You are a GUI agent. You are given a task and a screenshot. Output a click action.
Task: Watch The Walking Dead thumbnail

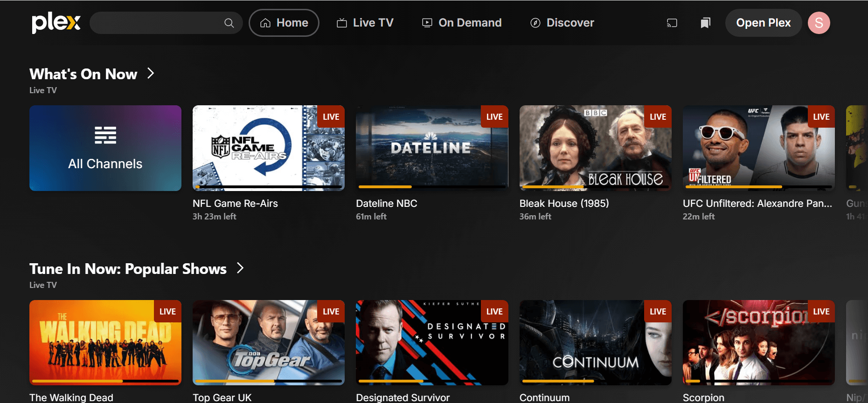click(x=105, y=342)
